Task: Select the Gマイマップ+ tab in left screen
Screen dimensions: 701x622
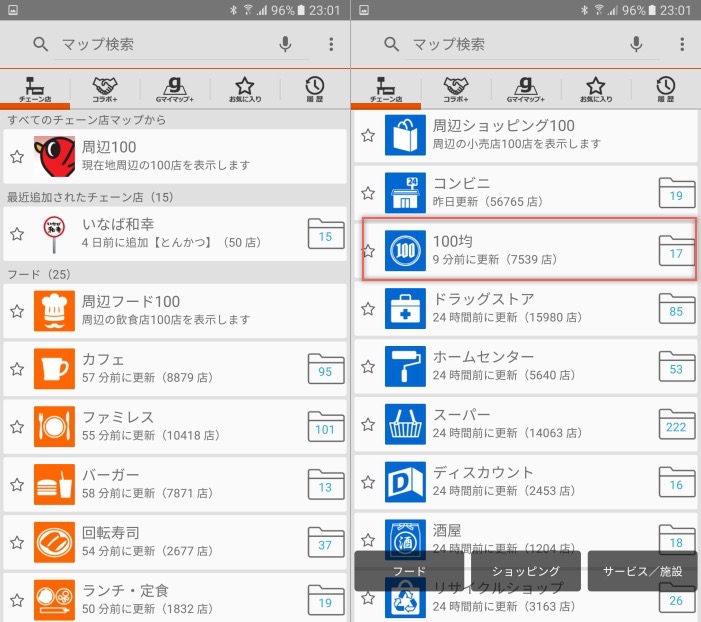Action: (175, 89)
